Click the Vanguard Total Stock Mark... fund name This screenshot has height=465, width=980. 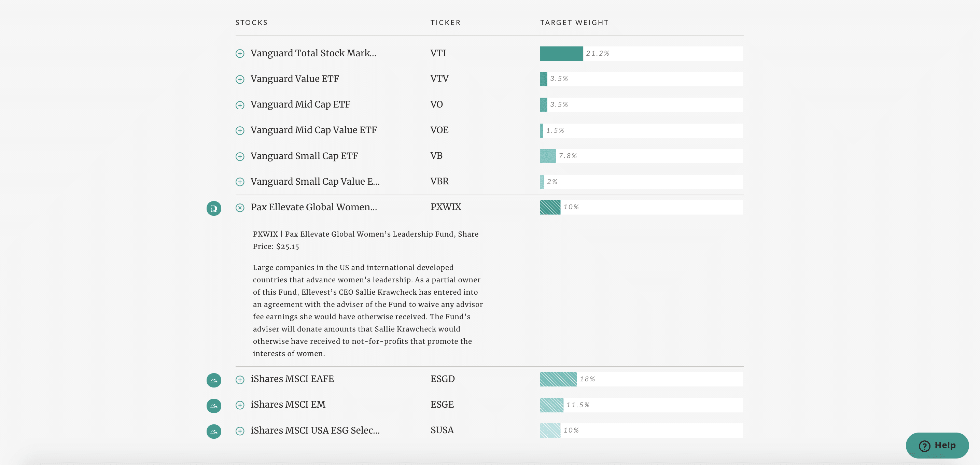pyautogui.click(x=313, y=53)
